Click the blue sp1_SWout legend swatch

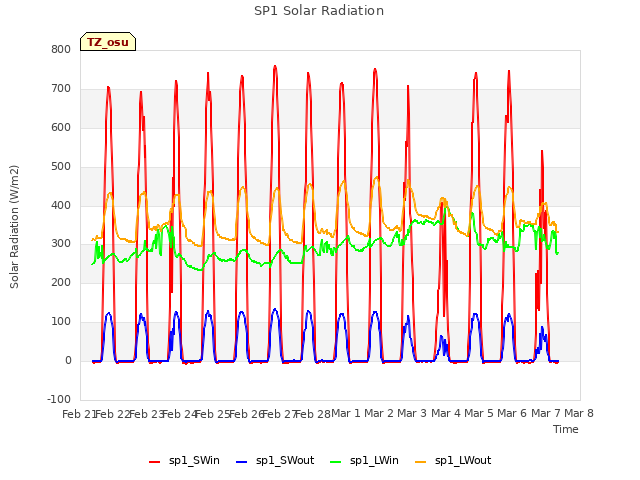point(242,462)
